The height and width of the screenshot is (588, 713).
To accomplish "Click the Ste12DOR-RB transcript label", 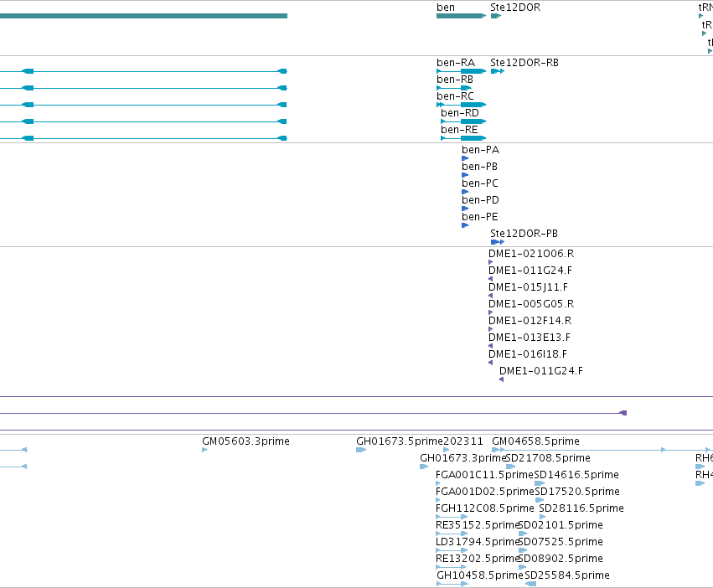I will tap(524, 63).
